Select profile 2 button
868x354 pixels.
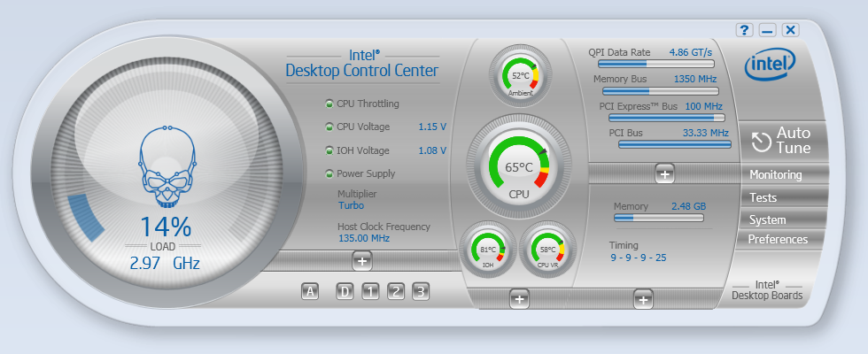(396, 291)
